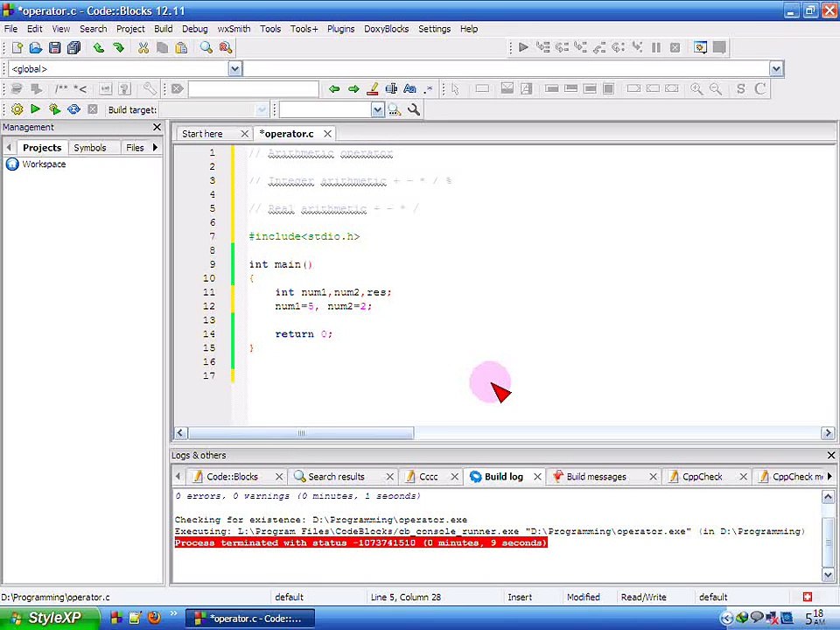Toggle the regex search option

[x=428, y=89]
